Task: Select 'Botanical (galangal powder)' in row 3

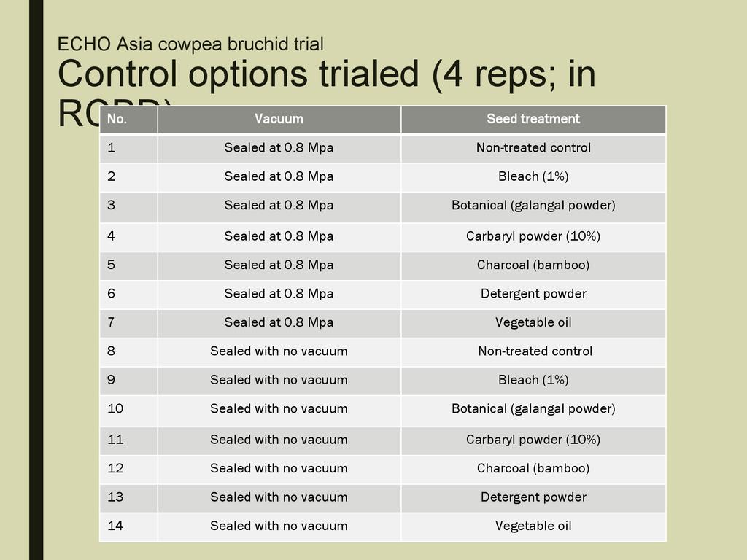Action: 533,206
